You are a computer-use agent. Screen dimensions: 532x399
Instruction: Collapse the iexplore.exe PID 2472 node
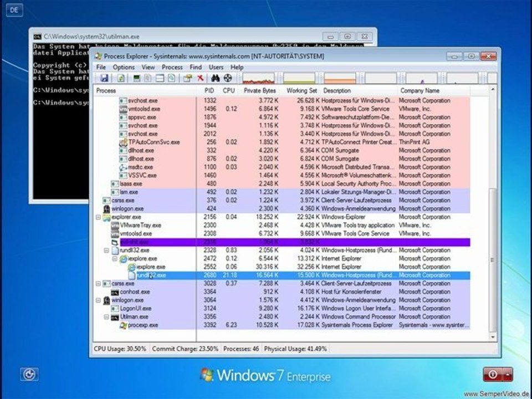(115, 259)
